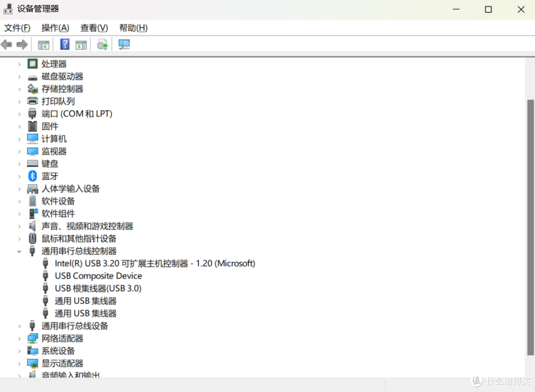This screenshot has height=392, width=535.
Task: Select the 鼠标和其他指针设备 mouse icon
Action: point(32,238)
